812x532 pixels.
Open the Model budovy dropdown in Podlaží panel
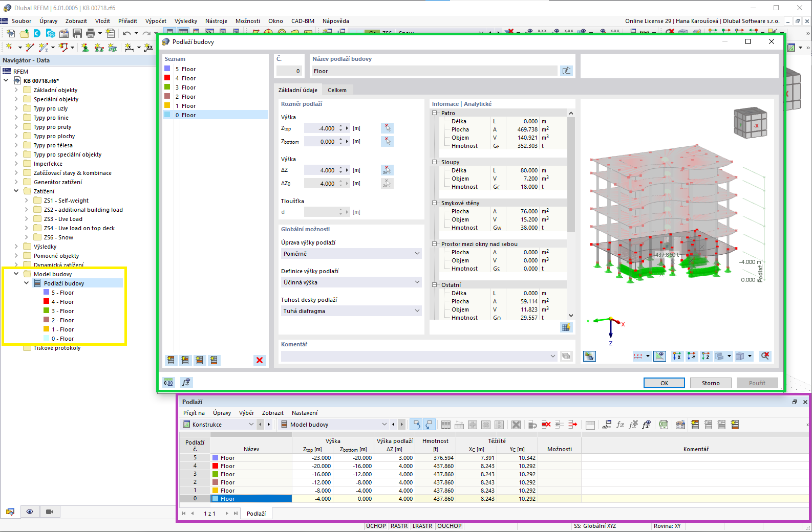click(334, 425)
